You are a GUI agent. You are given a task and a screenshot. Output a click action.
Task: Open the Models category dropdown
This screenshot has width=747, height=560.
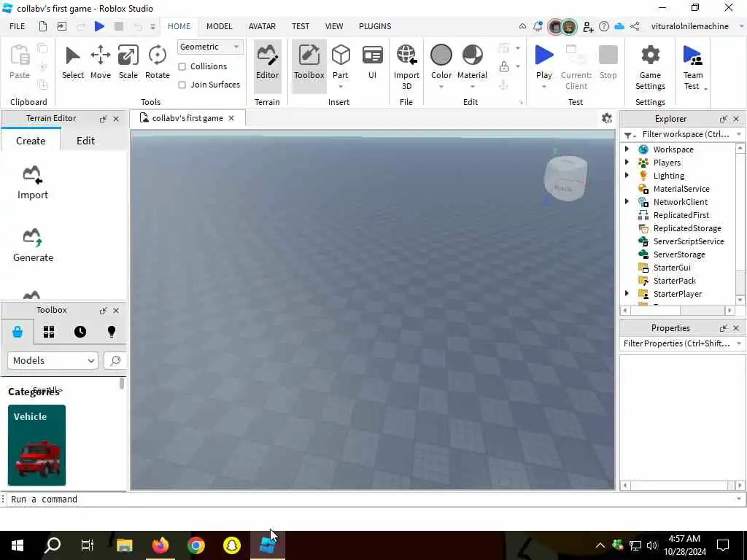pos(53,360)
